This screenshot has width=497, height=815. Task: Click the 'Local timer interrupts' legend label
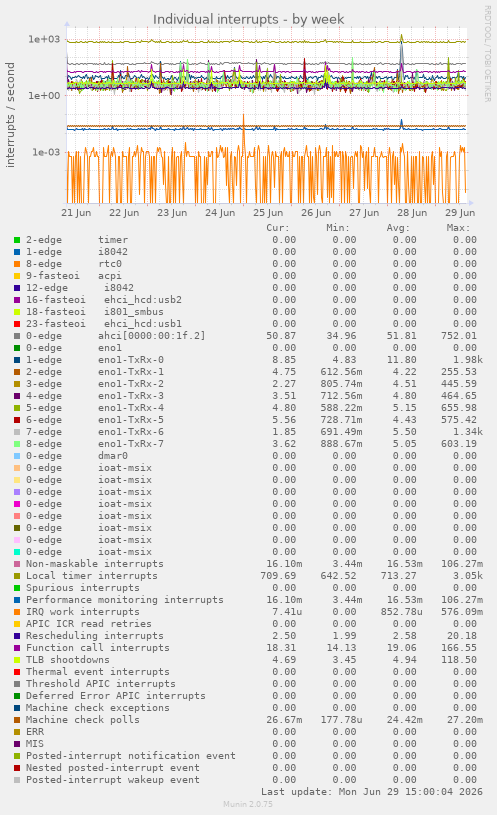pyautogui.click(x=91, y=576)
